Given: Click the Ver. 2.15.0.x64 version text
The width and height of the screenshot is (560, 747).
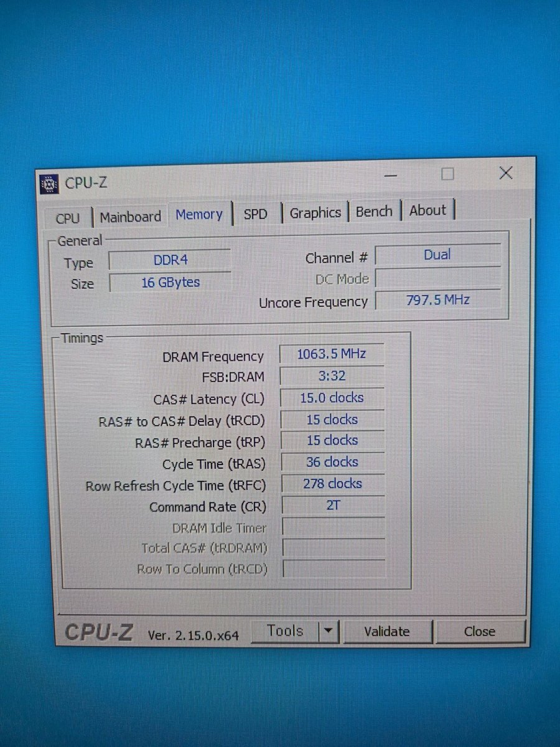Looking at the screenshot, I should 193,636.
